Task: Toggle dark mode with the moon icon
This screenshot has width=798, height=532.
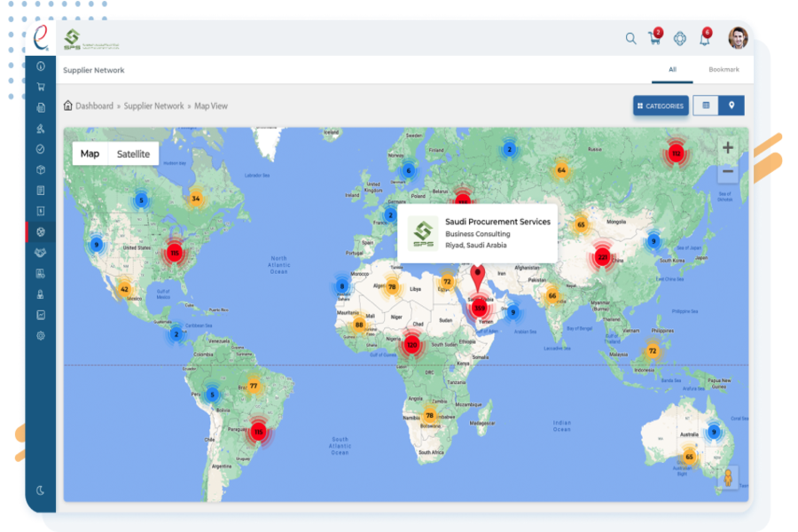Action: tap(41, 490)
